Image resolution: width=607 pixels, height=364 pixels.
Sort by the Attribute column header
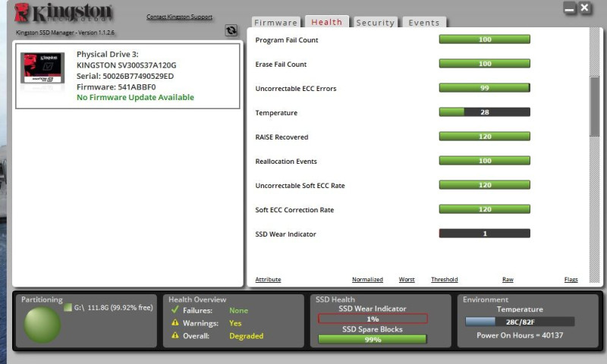coord(268,279)
